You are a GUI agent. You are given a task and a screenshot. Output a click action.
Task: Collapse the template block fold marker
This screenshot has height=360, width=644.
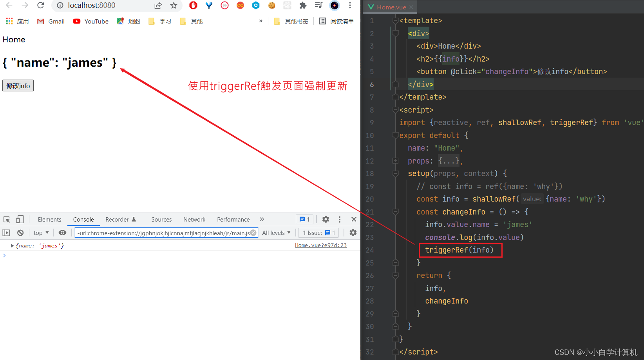pos(396,20)
